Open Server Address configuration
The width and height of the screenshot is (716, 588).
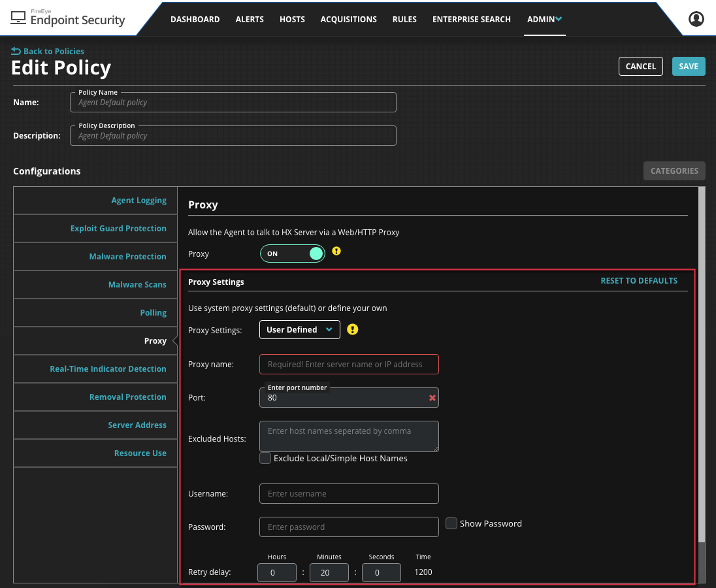[x=95, y=425]
